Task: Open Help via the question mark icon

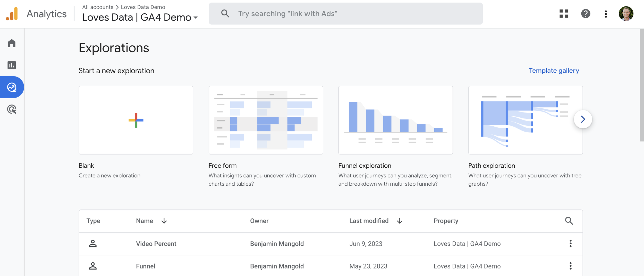Action: click(586, 14)
